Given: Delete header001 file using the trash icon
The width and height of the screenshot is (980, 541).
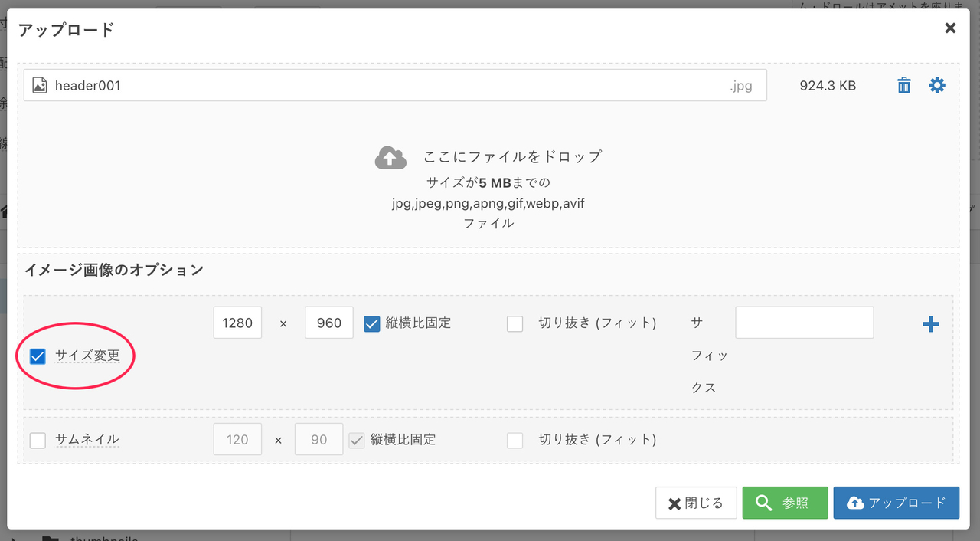Looking at the screenshot, I should 904,86.
